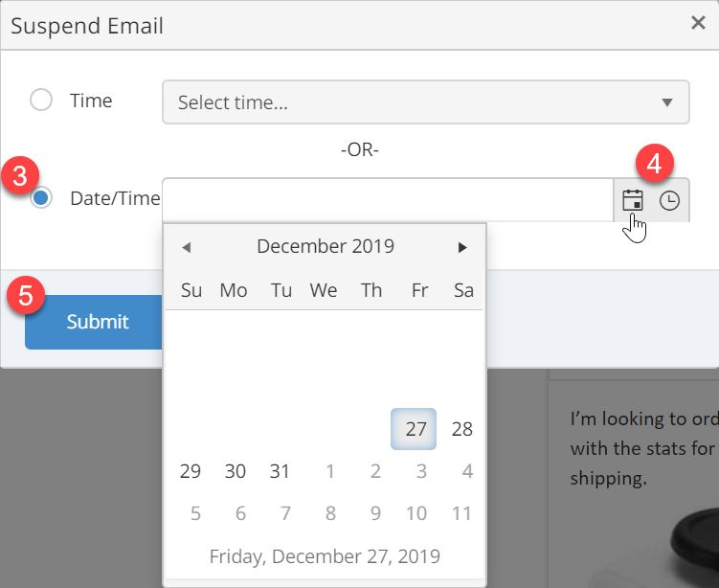The height and width of the screenshot is (588, 719).
Task: Click inside the Date/Time input field
Action: click(x=388, y=200)
